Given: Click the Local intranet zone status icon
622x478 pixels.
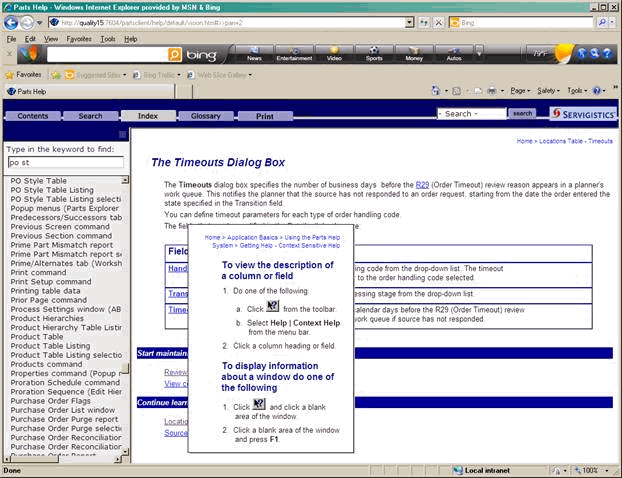Looking at the screenshot, I should pyautogui.click(x=458, y=470).
